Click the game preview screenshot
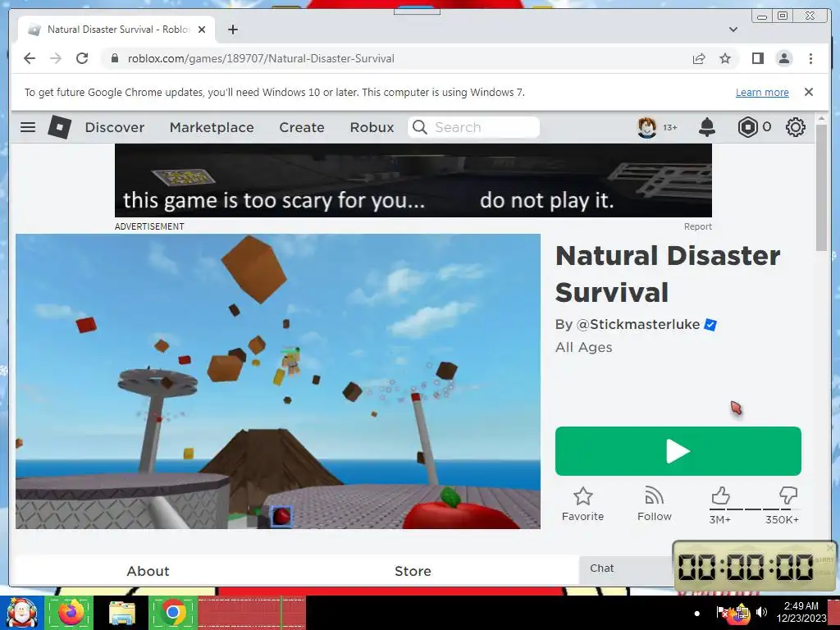Screen dimensions: 840x630 [x=278, y=381]
